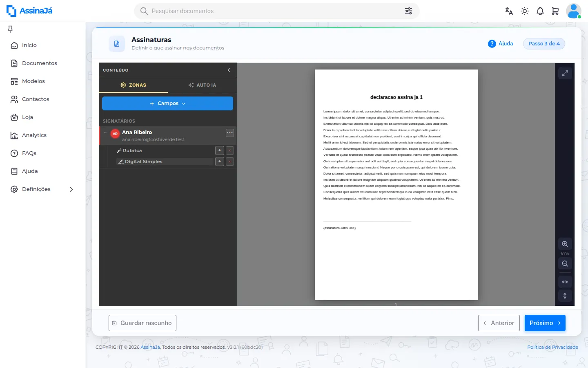Image resolution: width=588 pixels, height=368 pixels.
Task: Open search filter options icon
Action: click(x=408, y=11)
